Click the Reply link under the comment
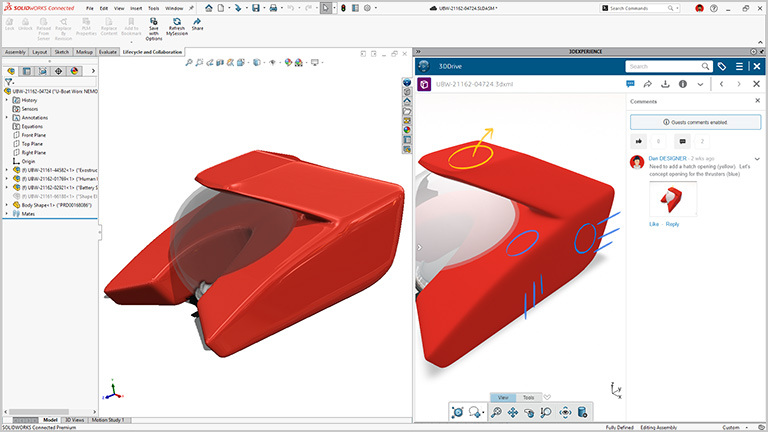 pos(673,224)
